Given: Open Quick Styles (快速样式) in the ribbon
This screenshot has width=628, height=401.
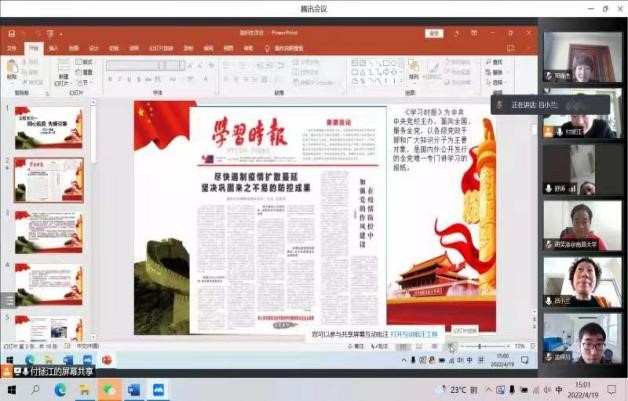Looking at the screenshot, I should point(432,70).
